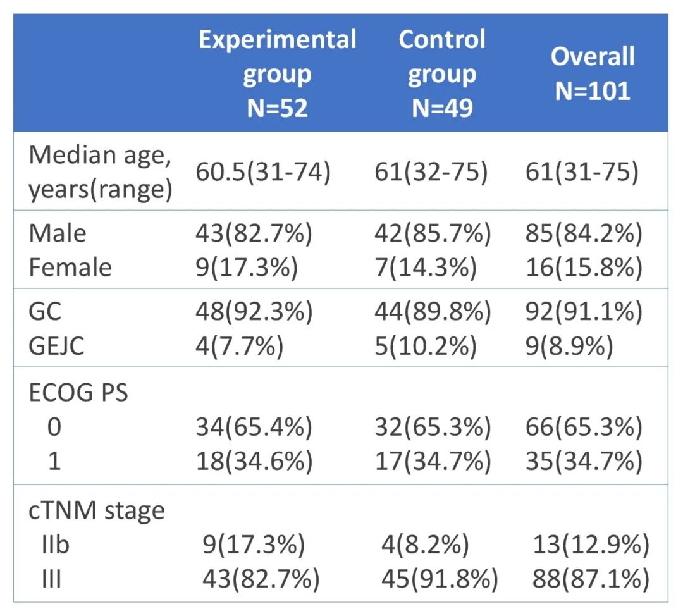Click the 5(10.2%) GEJC control value

pos(425,347)
